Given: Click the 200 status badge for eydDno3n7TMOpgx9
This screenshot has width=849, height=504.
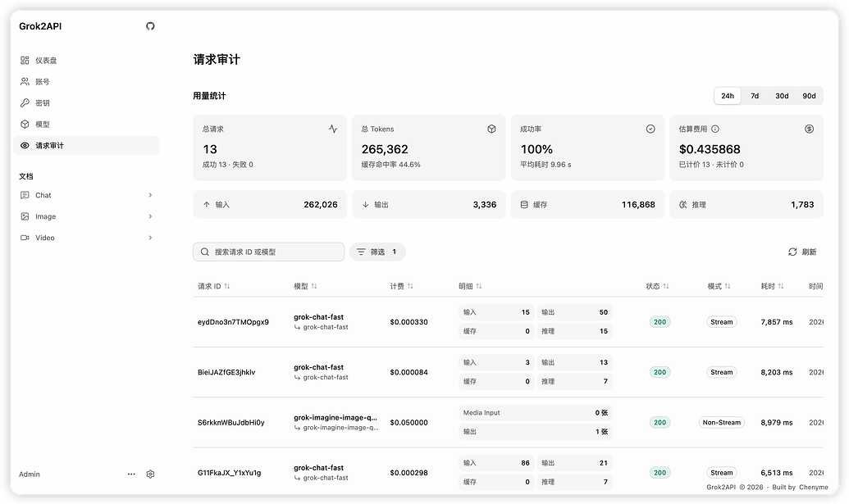Looking at the screenshot, I should (x=660, y=322).
